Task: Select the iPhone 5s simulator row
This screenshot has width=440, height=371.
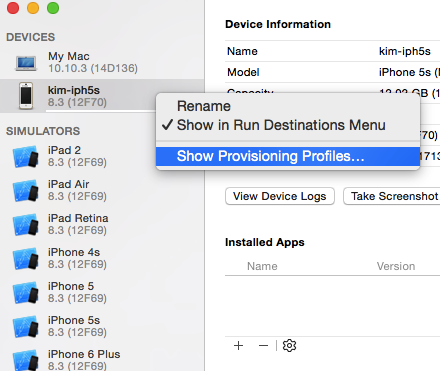Action: point(102,326)
